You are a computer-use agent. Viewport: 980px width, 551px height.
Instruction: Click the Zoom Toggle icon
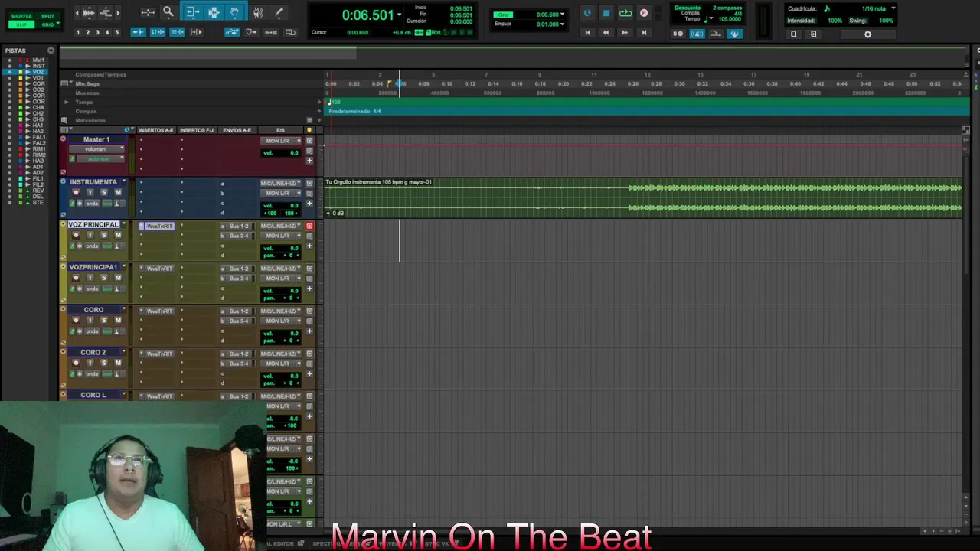(x=149, y=12)
